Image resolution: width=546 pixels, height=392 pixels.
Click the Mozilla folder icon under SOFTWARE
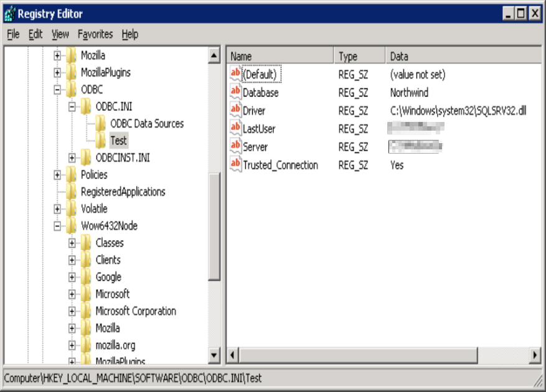[72, 55]
